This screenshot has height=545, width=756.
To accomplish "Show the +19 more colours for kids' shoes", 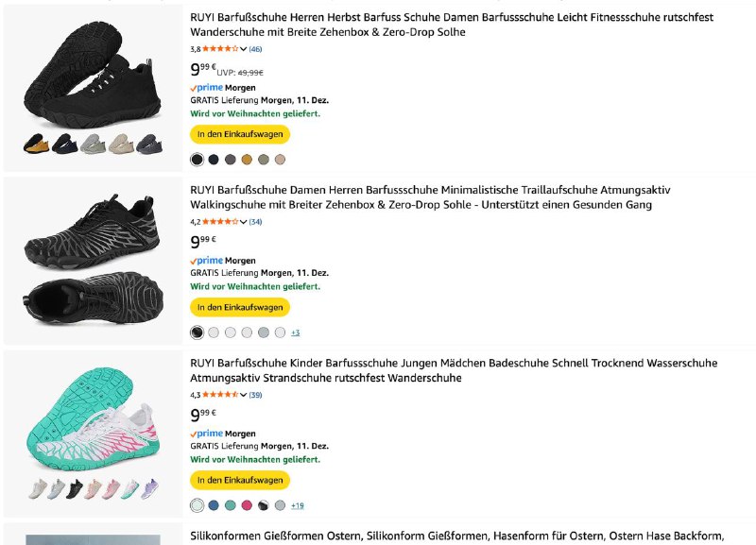I will (x=297, y=505).
